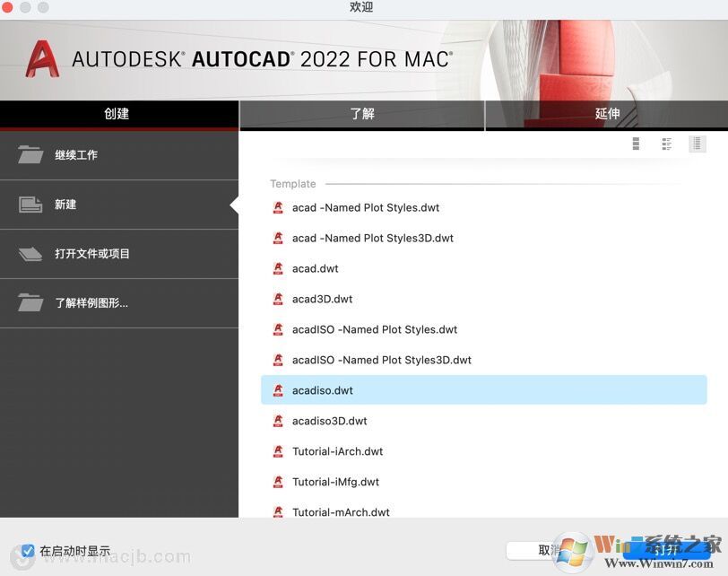Select 新建 in the sidebar
The image size is (728, 576).
click(x=119, y=205)
